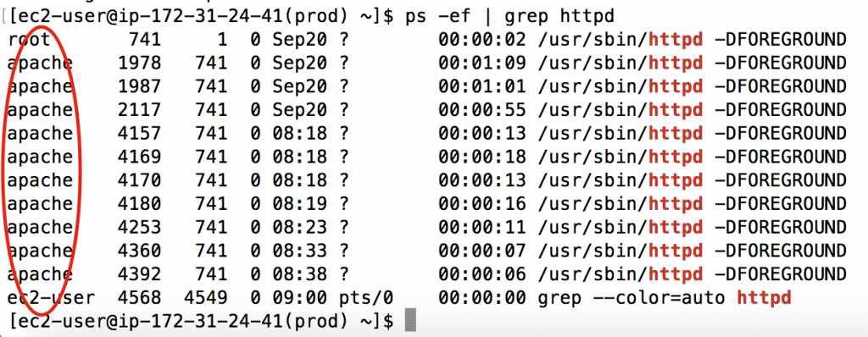Click the ec2-user process owner text
The image size is (868, 337).
pos(51,298)
